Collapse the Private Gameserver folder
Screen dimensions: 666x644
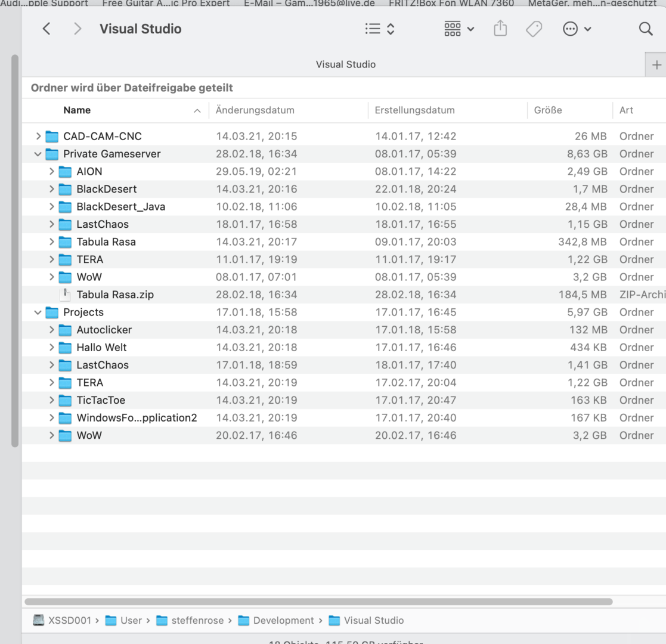coord(39,154)
